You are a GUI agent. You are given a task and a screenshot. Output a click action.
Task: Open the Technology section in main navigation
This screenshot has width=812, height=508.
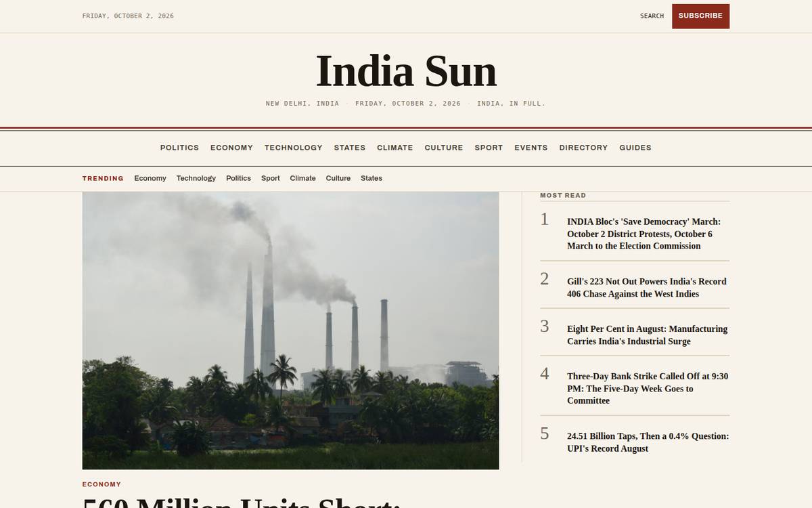pos(294,148)
